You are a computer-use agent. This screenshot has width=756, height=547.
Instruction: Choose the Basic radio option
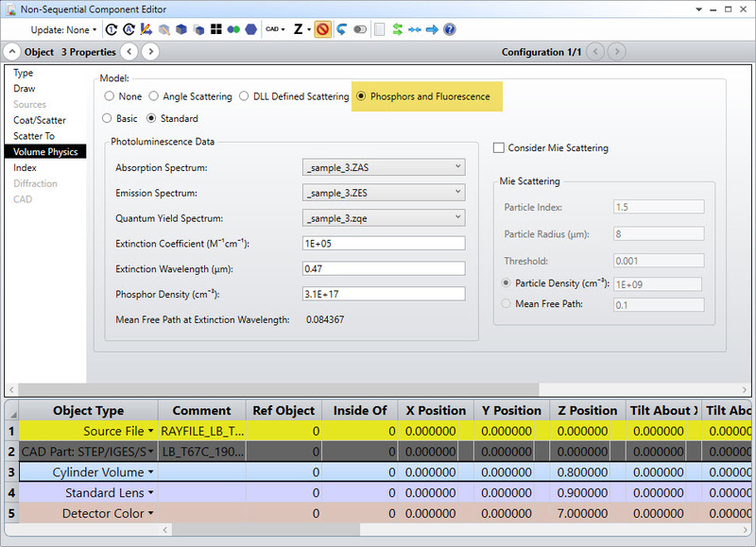point(108,119)
